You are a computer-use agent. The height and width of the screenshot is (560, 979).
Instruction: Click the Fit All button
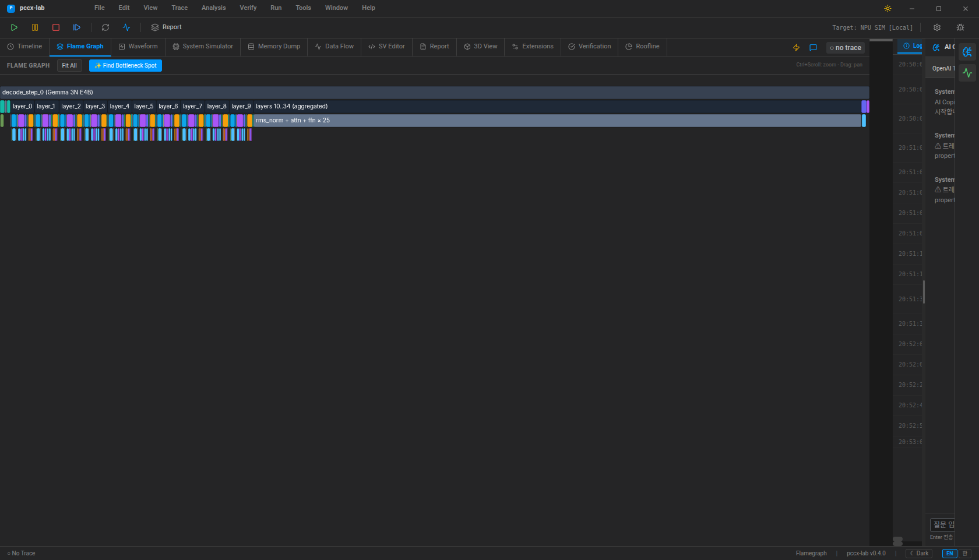coord(69,66)
